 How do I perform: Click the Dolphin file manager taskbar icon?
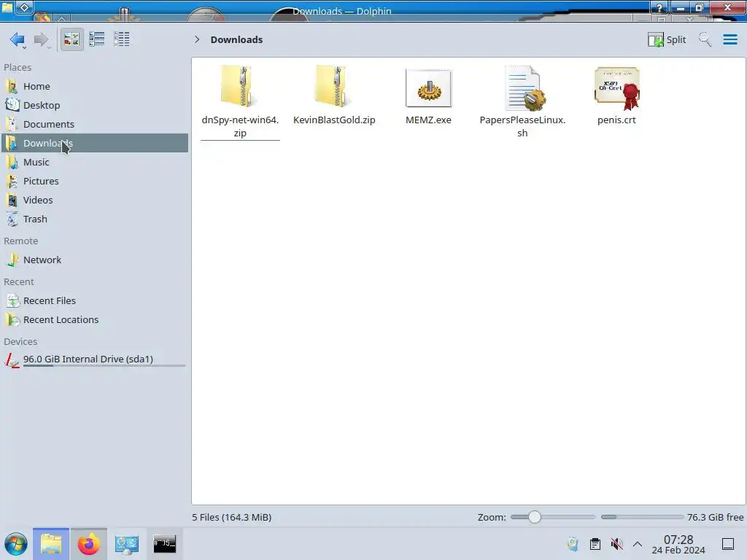pyautogui.click(x=51, y=544)
